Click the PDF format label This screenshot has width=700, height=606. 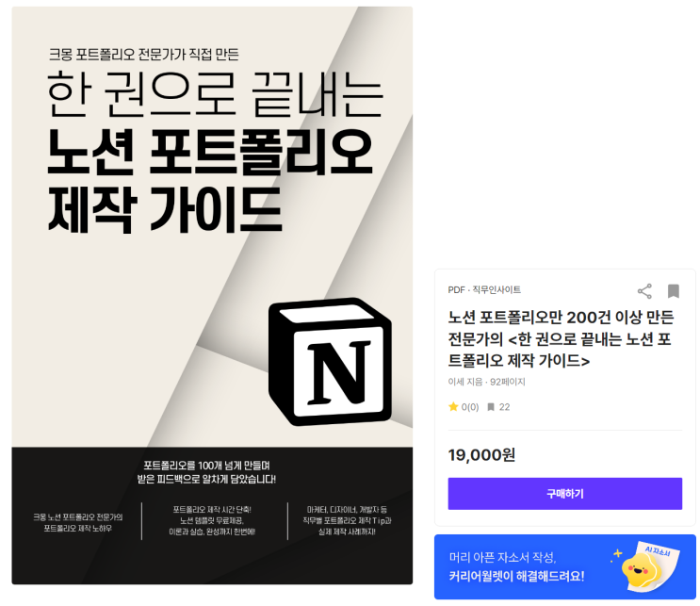click(x=456, y=290)
